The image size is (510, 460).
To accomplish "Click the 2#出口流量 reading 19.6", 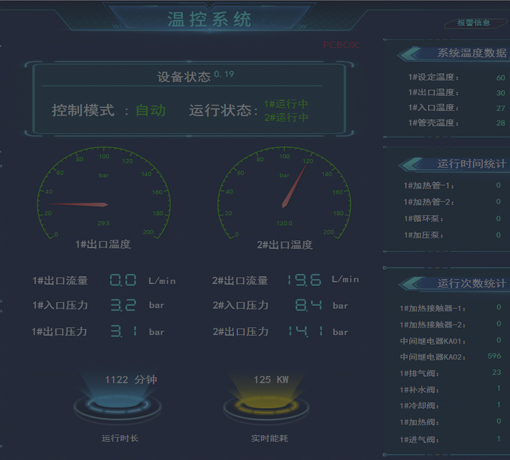I will pyautogui.click(x=304, y=280).
